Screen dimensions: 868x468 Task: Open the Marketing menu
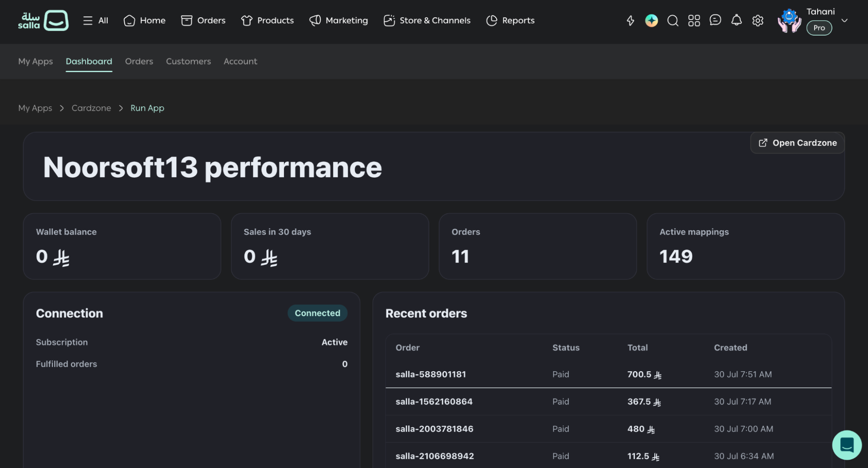click(339, 20)
